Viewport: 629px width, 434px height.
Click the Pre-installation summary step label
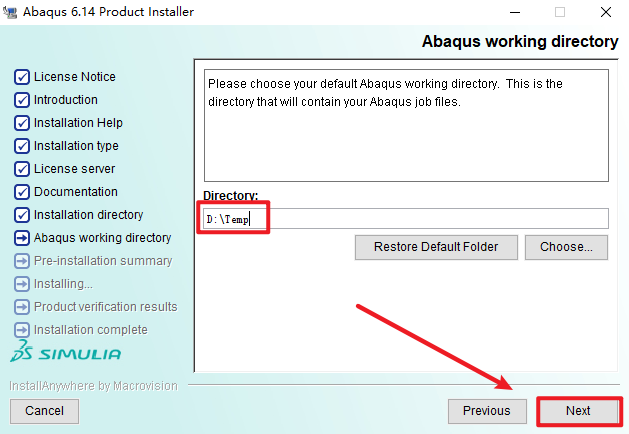pos(103,261)
